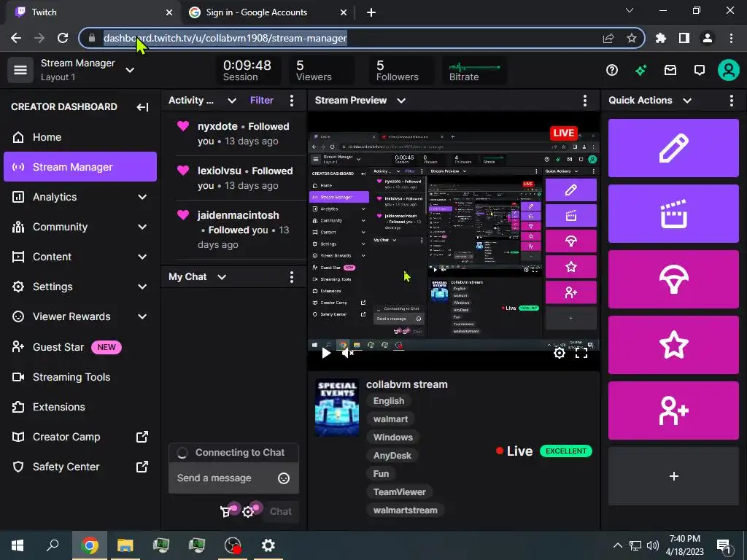Play the stream preview video
This screenshot has height=560, width=747.
pyautogui.click(x=326, y=353)
